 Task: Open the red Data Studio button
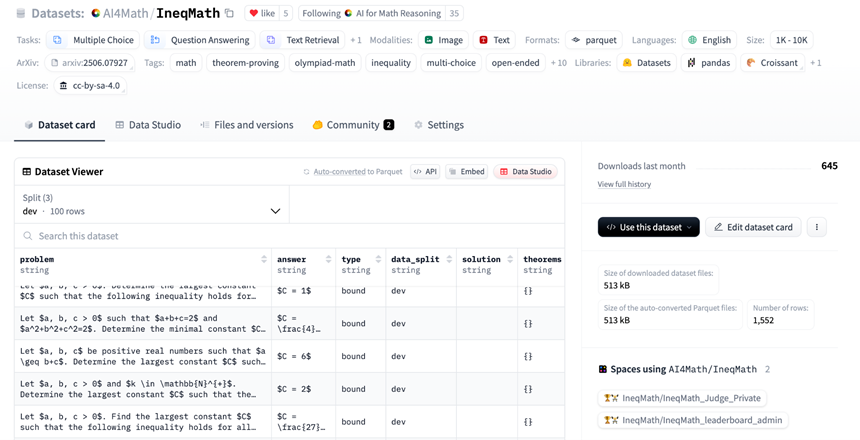tap(525, 172)
